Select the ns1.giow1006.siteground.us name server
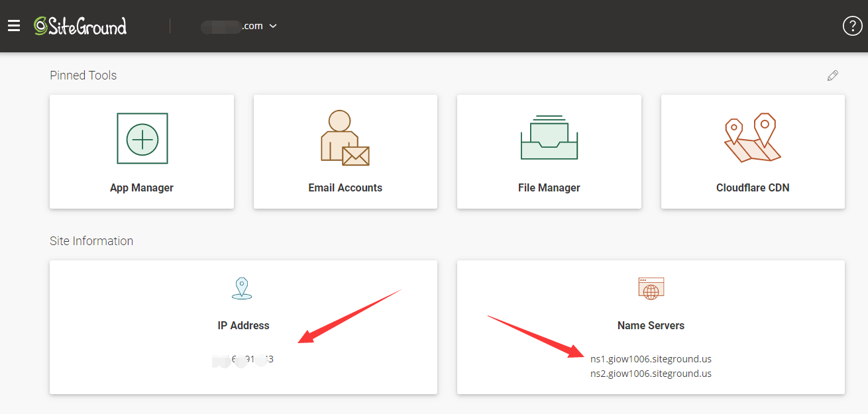 [651, 359]
